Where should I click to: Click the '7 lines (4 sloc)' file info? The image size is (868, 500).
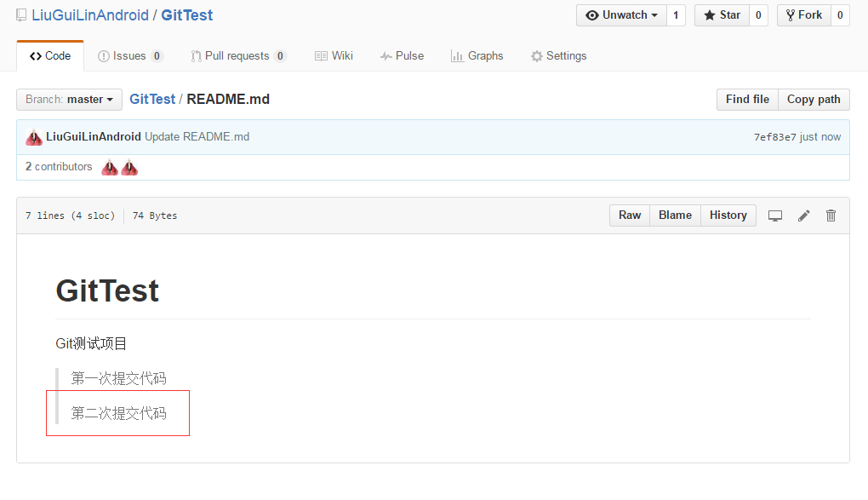point(71,216)
